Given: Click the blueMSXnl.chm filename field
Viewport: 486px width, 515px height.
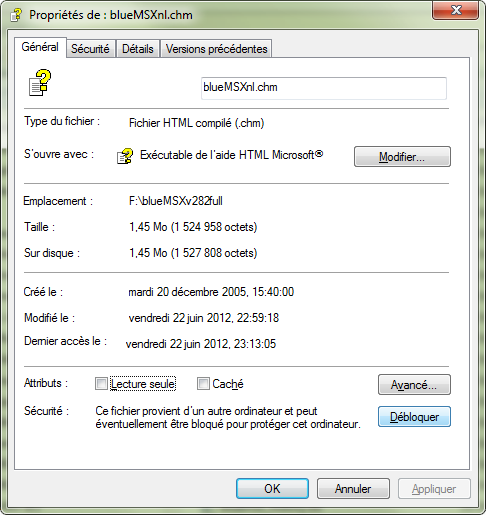Looking at the screenshot, I should coord(324,88).
